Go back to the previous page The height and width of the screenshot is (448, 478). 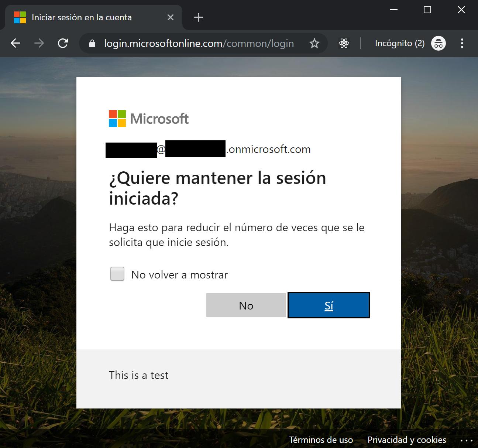coord(16,44)
